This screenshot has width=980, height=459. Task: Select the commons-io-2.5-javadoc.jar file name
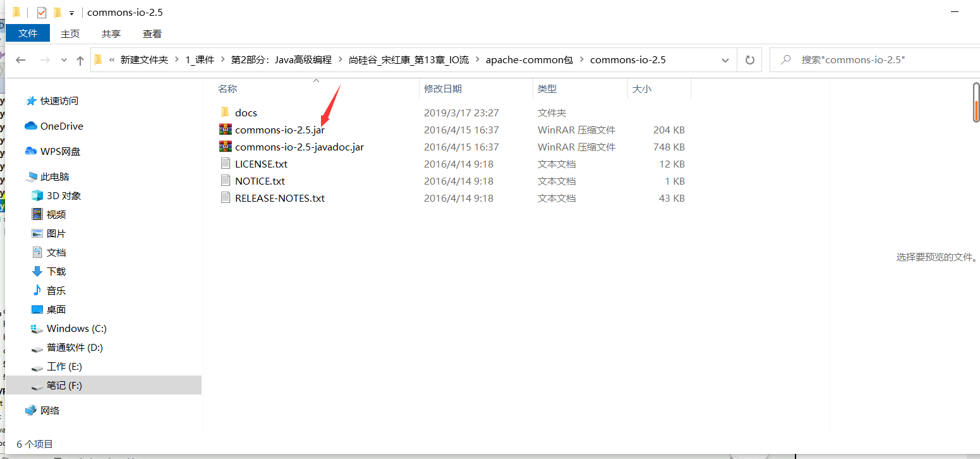point(299,147)
